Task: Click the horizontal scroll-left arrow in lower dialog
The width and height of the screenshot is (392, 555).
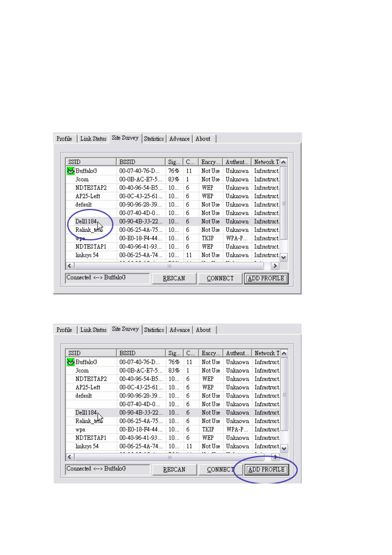Action: (x=69, y=457)
